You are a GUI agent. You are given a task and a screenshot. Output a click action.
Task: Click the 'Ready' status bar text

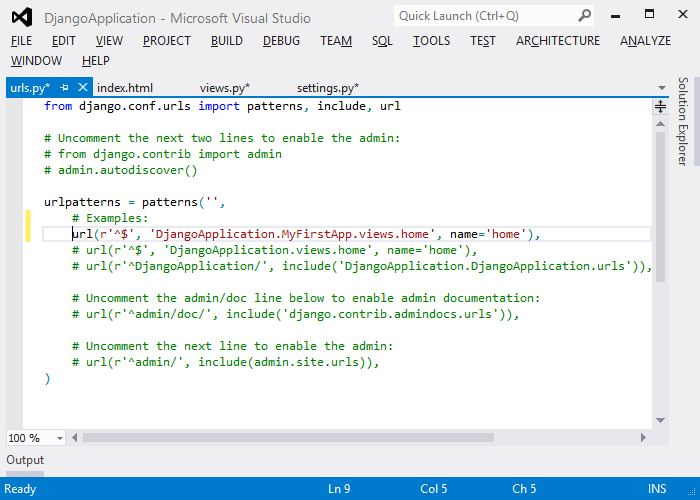[x=20, y=489]
